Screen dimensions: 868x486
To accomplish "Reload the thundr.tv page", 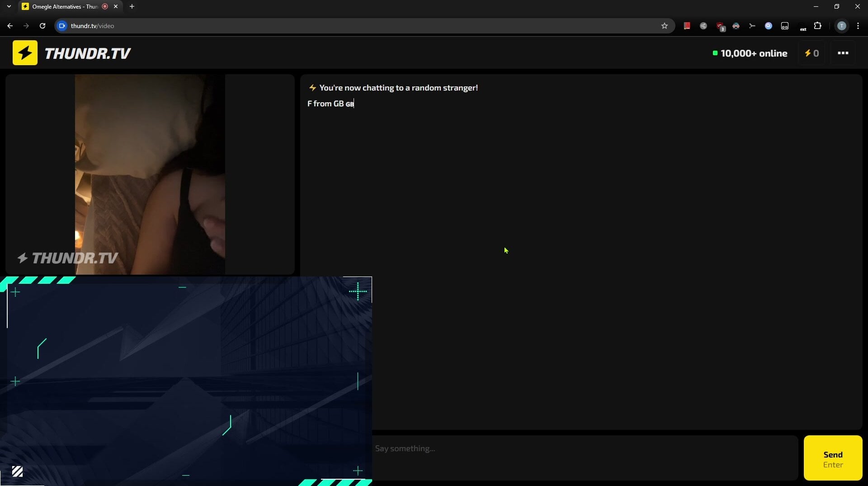I will (42, 26).
